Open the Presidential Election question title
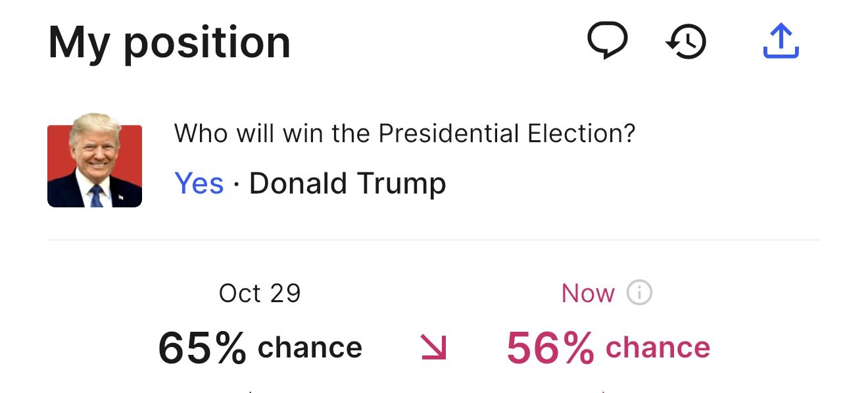This screenshot has width=868, height=393. click(x=404, y=134)
